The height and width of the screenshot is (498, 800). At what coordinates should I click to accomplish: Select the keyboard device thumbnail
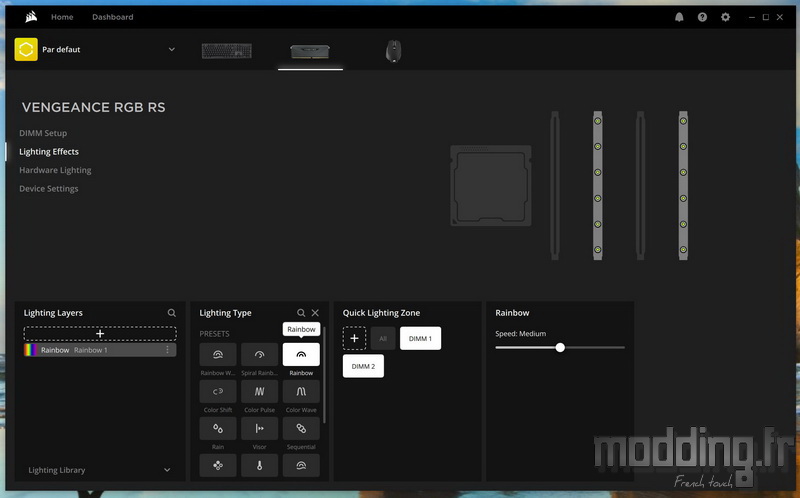227,51
